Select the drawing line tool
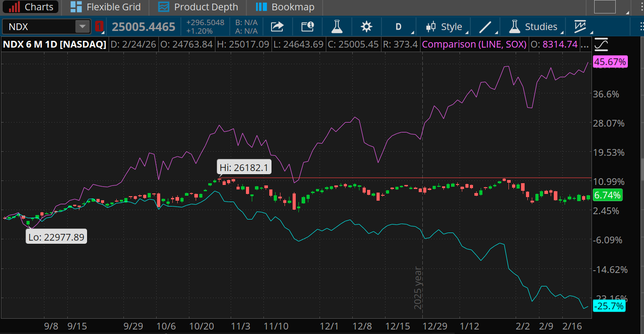644x334 pixels. (485, 27)
